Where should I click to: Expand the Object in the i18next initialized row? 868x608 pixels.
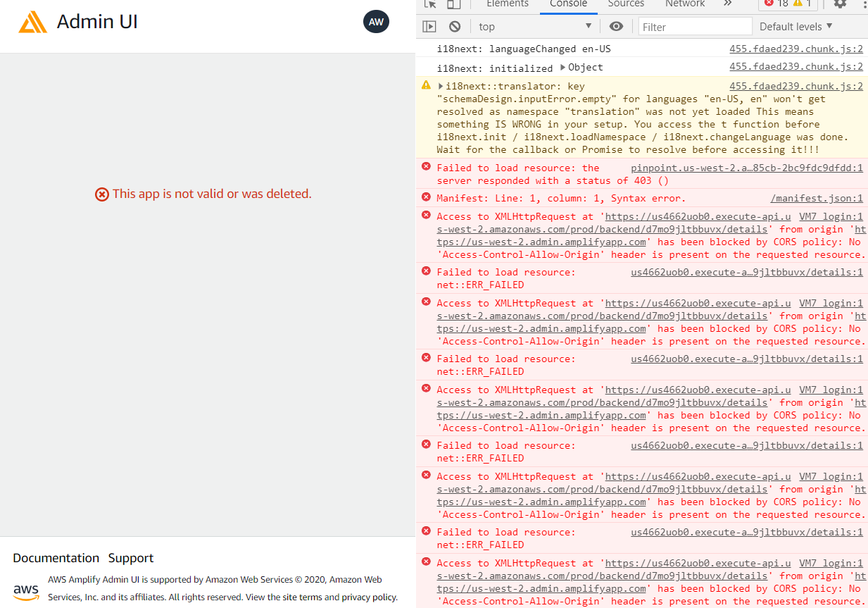[563, 68]
